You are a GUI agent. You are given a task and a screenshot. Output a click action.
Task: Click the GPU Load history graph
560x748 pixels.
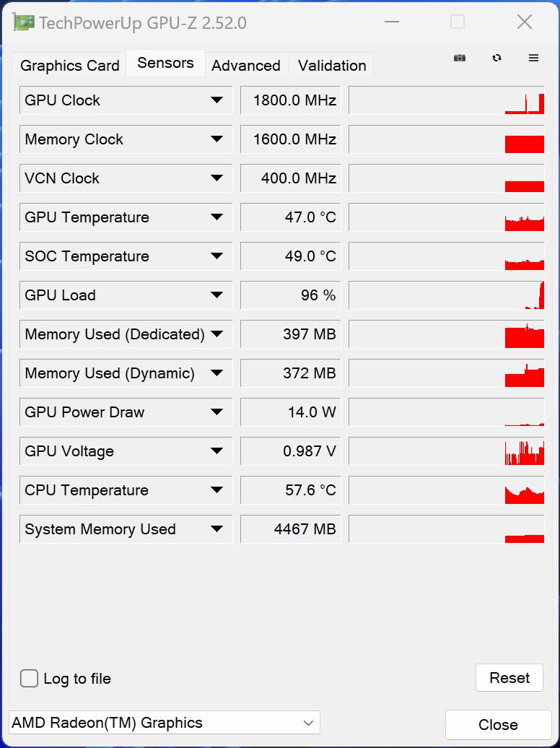(446, 295)
